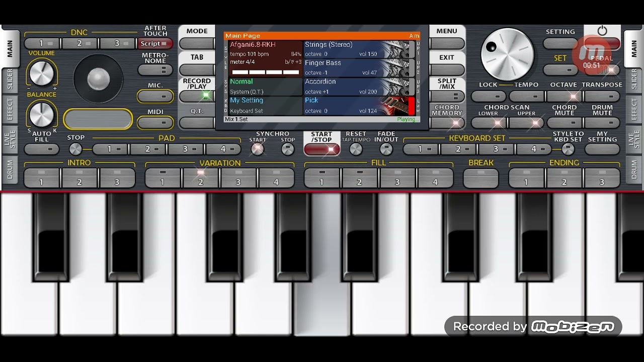Choose KEYBOARD SET 2
The width and height of the screenshot is (644, 362).
(x=459, y=149)
